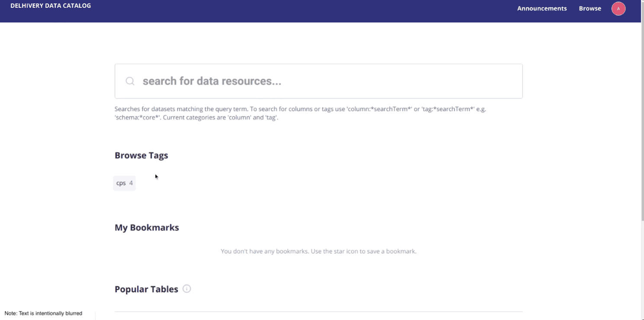The height and width of the screenshot is (320, 644).
Task: Go home via Delhivery Data Catalog logo
Action: 51,6
